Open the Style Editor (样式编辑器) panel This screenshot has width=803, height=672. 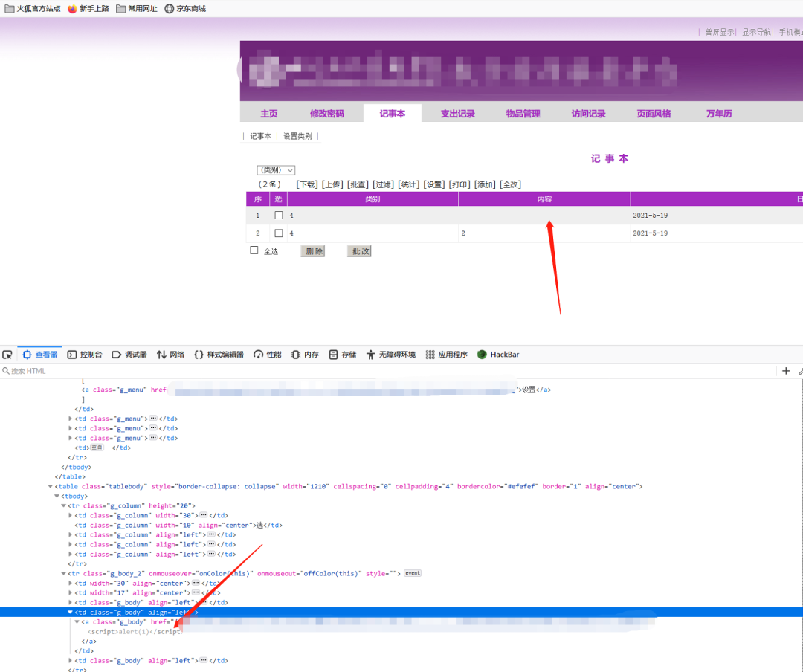[x=219, y=355]
